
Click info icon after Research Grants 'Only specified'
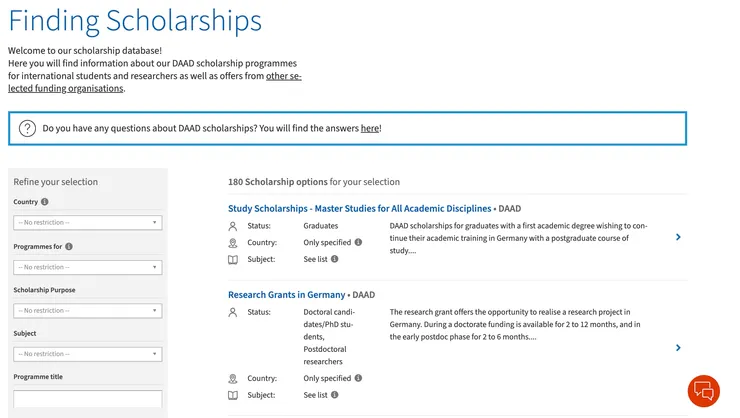[358, 379]
